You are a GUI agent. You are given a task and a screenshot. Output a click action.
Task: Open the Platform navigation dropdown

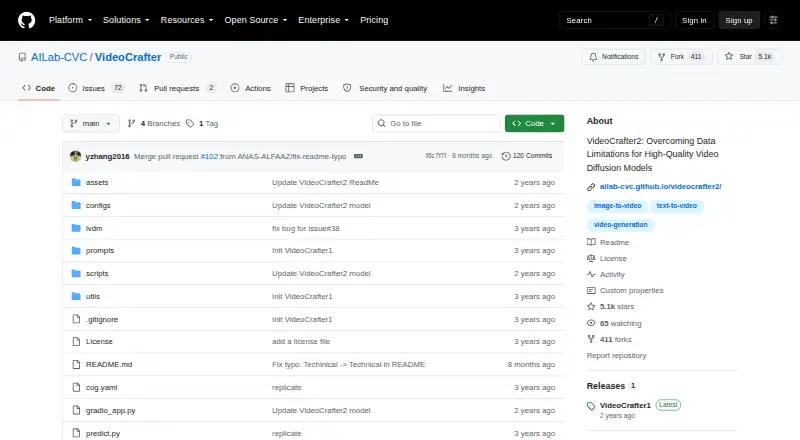pos(70,20)
